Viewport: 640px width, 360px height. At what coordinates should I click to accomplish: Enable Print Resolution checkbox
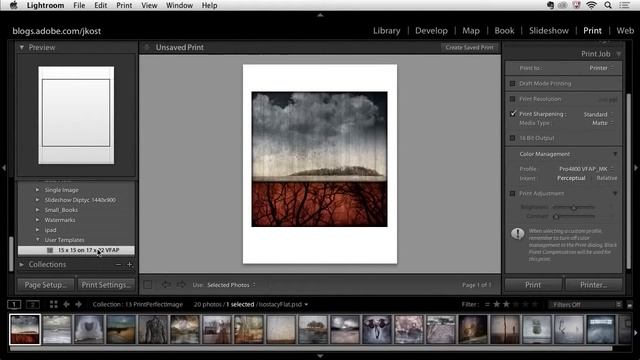pyautogui.click(x=512, y=99)
